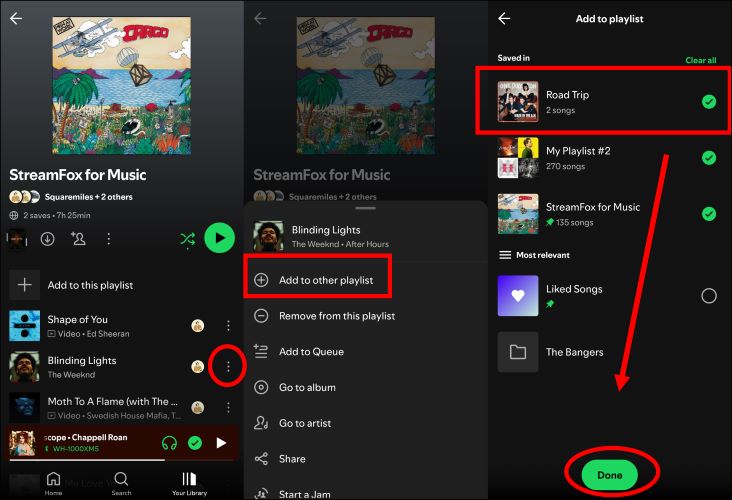Tap the StreamFox for Music playlist cover art

[x=121, y=85]
